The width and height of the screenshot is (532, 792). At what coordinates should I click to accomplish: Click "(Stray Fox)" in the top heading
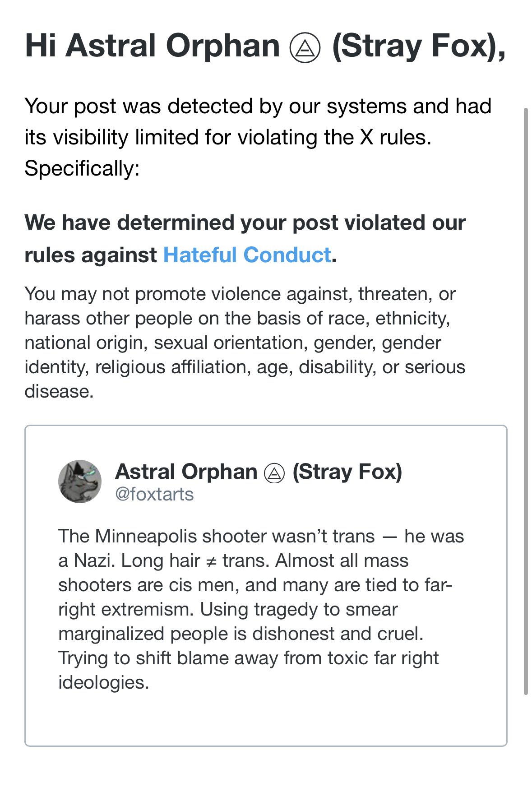point(418,46)
